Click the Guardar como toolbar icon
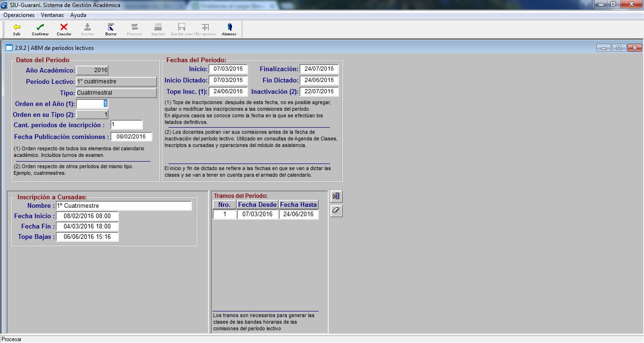Screen dimensions: 644x343 click(182, 29)
